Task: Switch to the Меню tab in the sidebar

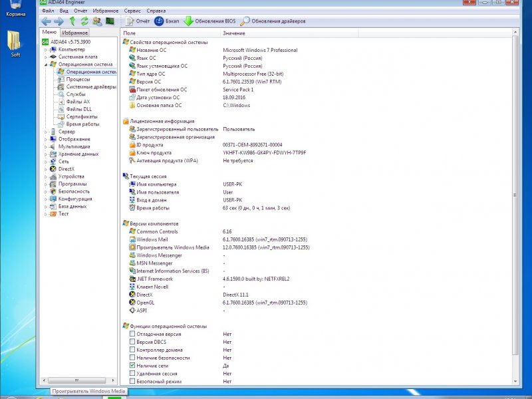Action: pyautogui.click(x=49, y=32)
